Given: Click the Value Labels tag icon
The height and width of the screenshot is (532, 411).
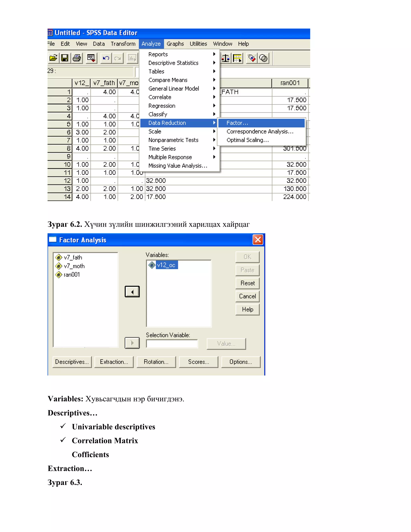Looking at the screenshot, I should click(252, 58).
